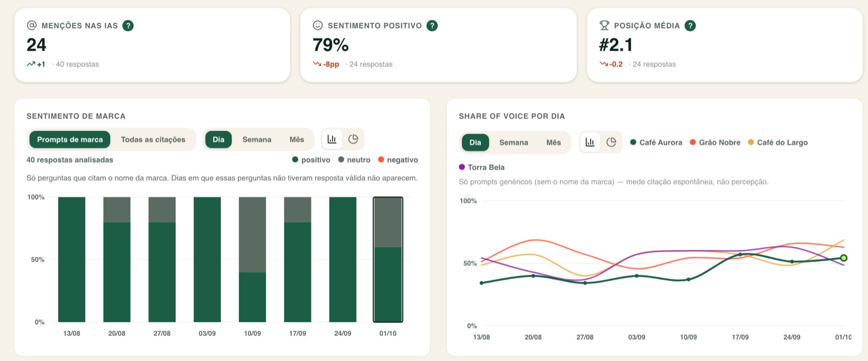Select Semana in Sentimento de Marca
Image resolution: width=868 pixels, height=361 pixels.
tap(257, 139)
